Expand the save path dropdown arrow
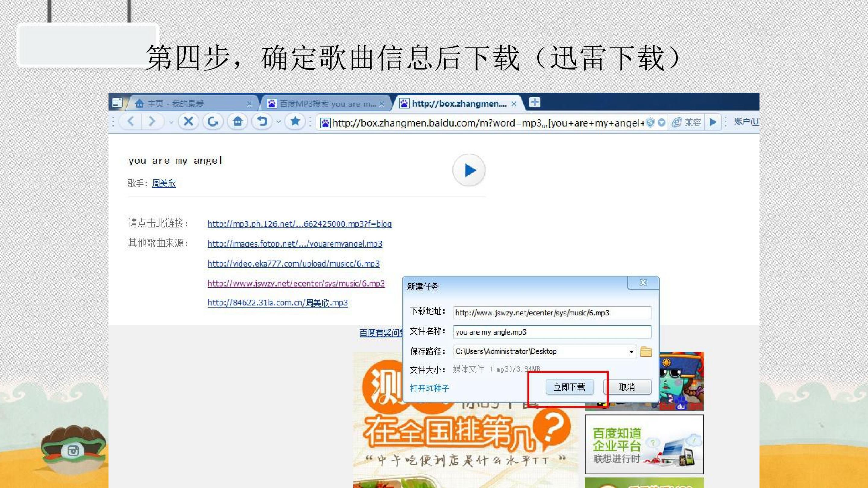The height and width of the screenshot is (488, 868). pyautogui.click(x=631, y=352)
